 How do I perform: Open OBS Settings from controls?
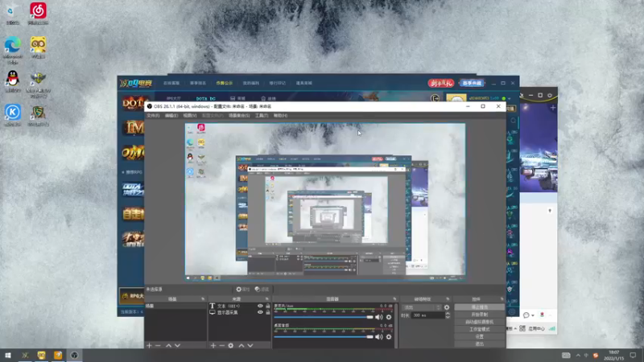479,336
